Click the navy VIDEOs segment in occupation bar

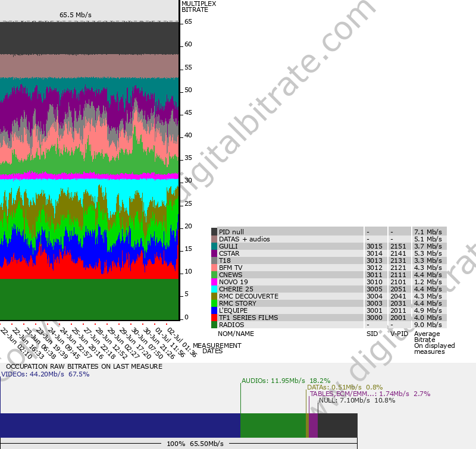click(120, 425)
